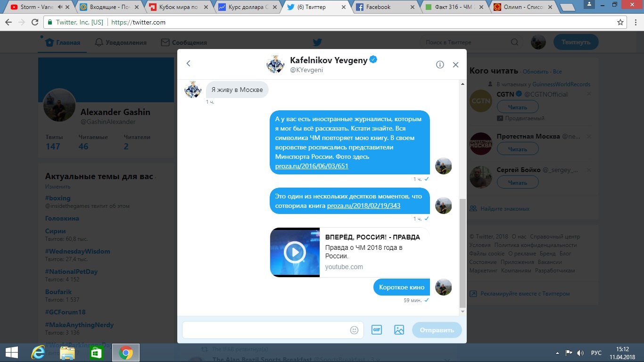Click Изменить under Актуальные темы
Viewport: 644px width, 362px height.
(58, 187)
